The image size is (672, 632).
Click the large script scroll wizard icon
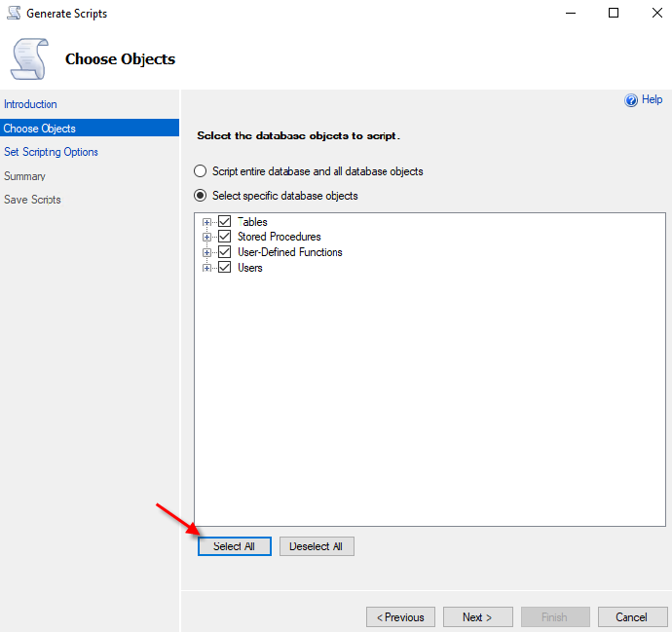point(29,59)
